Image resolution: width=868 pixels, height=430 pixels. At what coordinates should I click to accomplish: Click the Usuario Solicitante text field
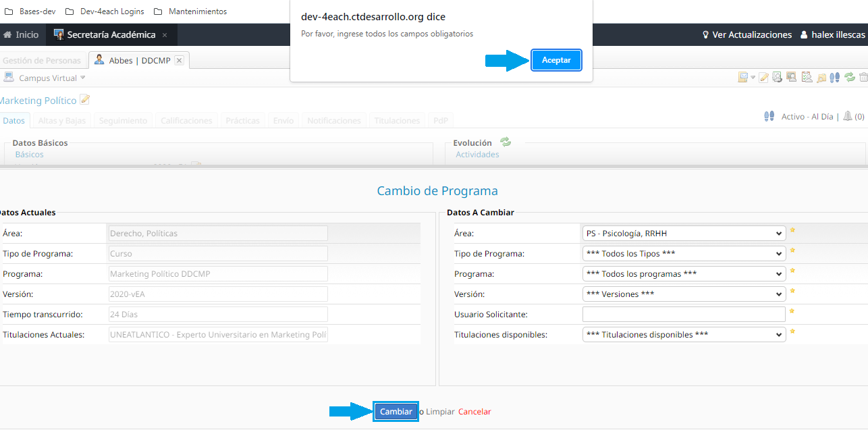tap(684, 315)
